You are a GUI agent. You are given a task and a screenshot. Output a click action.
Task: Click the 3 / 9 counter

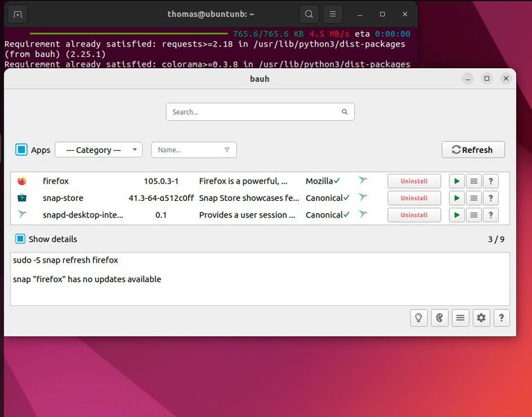point(496,239)
